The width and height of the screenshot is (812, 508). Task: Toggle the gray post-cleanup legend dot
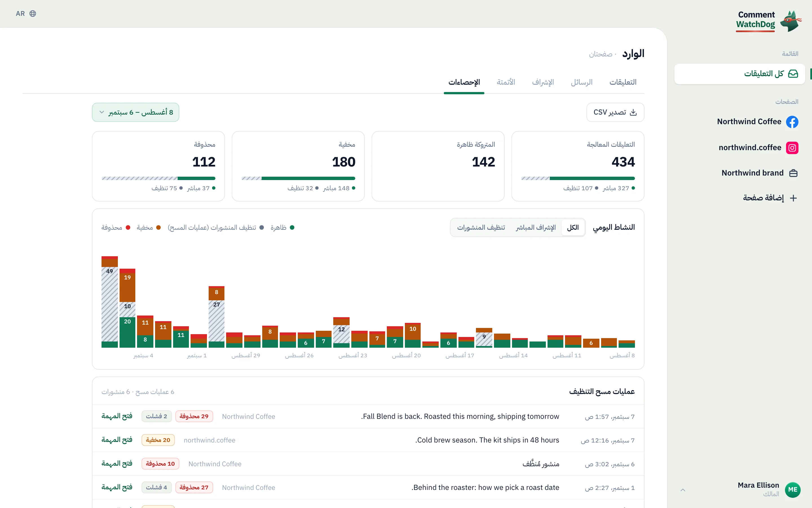coord(262,227)
